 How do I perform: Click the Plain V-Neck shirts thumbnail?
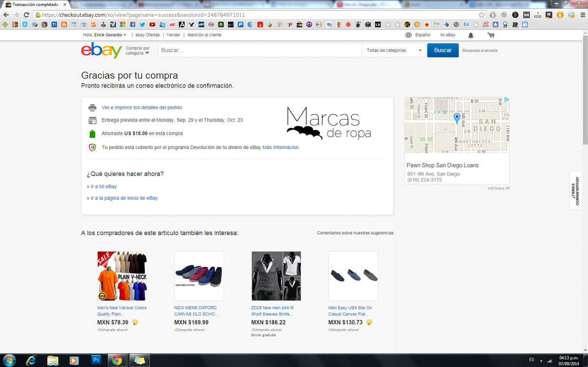pyautogui.click(x=122, y=276)
